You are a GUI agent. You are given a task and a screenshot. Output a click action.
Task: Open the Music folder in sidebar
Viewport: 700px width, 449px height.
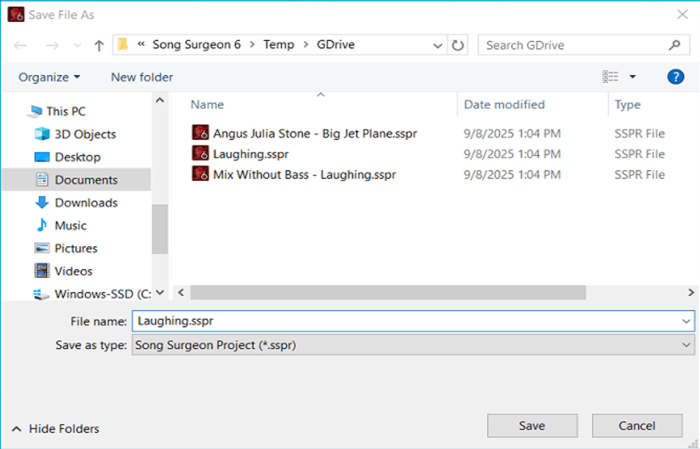tap(70, 225)
